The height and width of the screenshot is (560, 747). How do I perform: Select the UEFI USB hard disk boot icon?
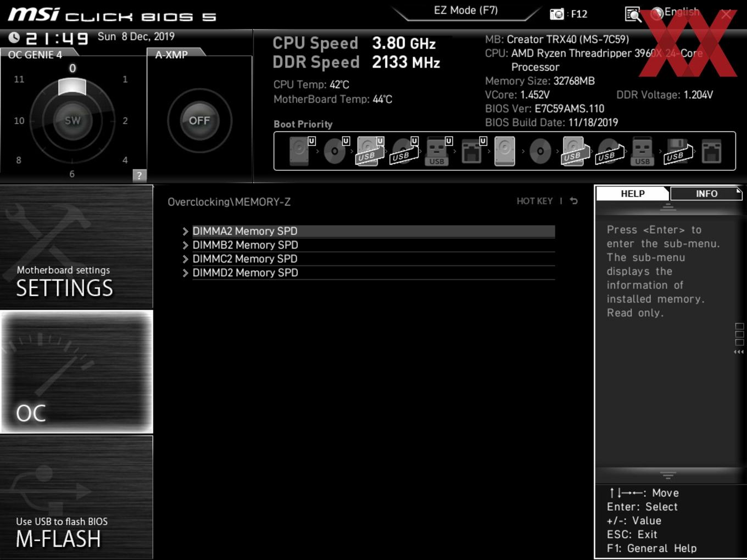(x=370, y=151)
